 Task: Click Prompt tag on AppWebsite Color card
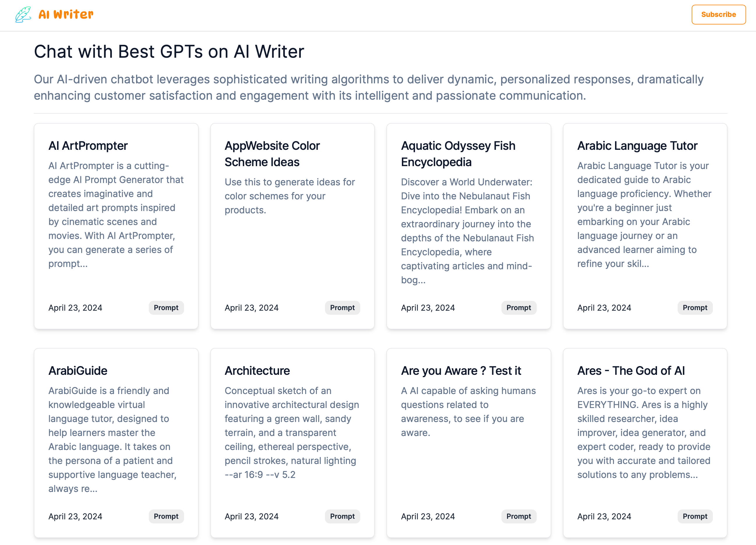point(342,307)
